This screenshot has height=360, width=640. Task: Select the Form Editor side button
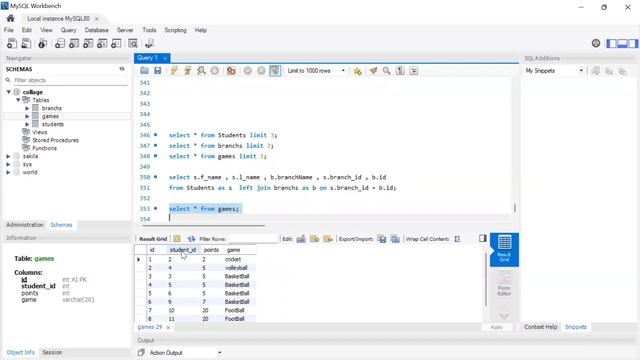504,284
